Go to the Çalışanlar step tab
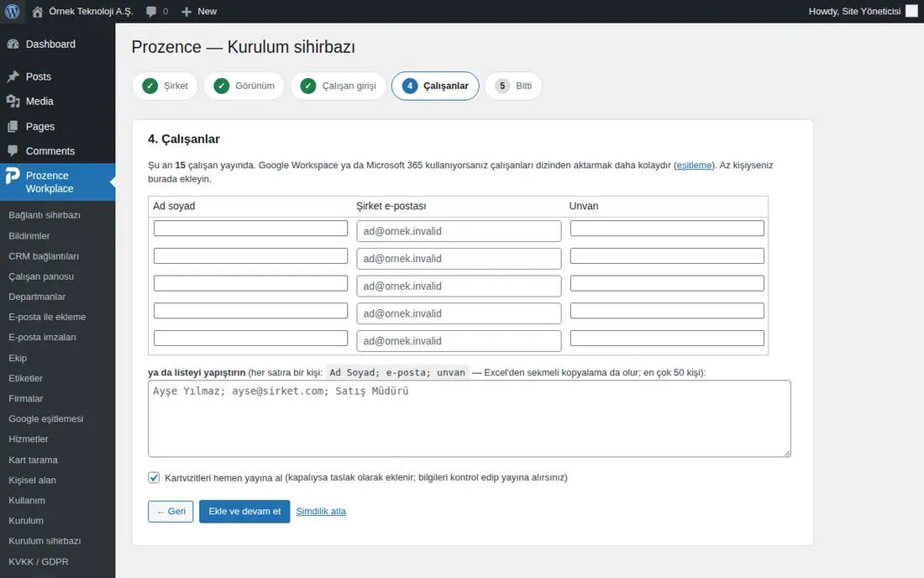Image resolution: width=924 pixels, height=578 pixels. (x=435, y=86)
